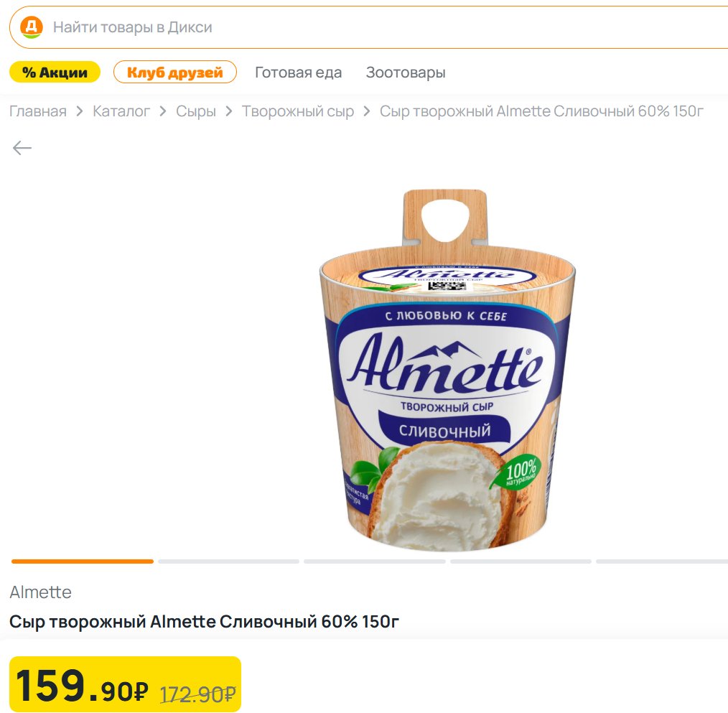Open the "Творожный сыр" breadcrumb link
728x713 pixels.
298,111
